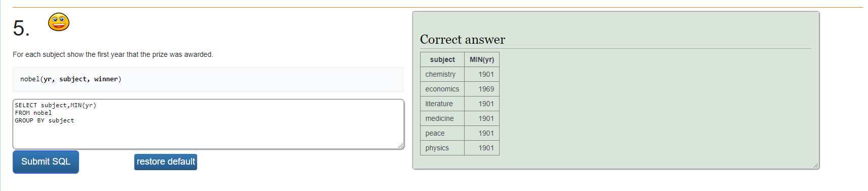Click the SQL text area resize handle
The height and width of the screenshot is (191, 868).
401,146
